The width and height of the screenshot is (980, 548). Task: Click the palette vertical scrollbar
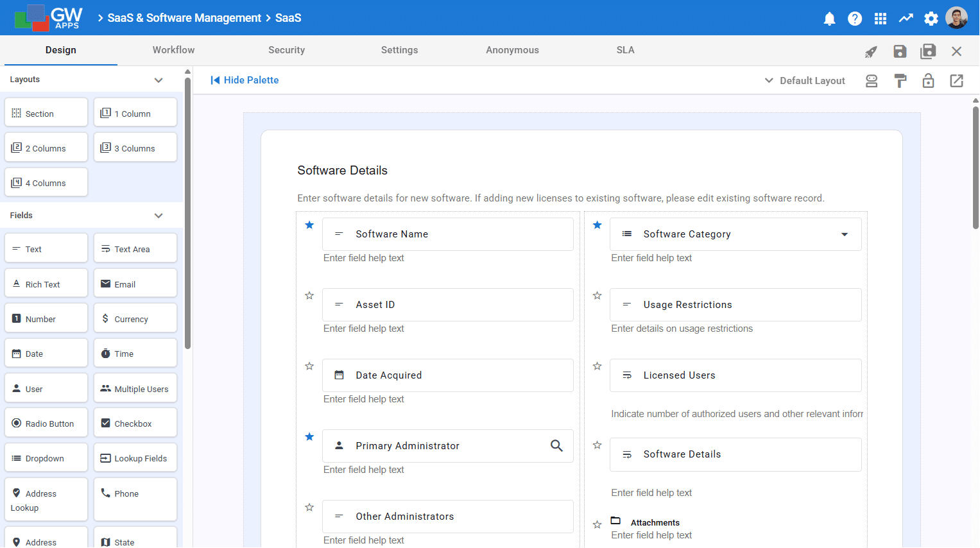187,214
